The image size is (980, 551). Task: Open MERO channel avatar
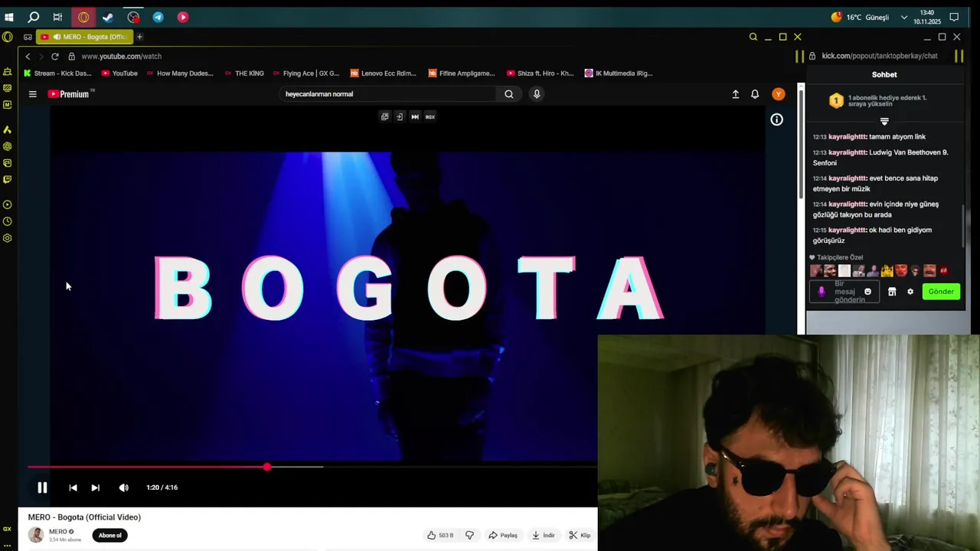[x=36, y=535]
